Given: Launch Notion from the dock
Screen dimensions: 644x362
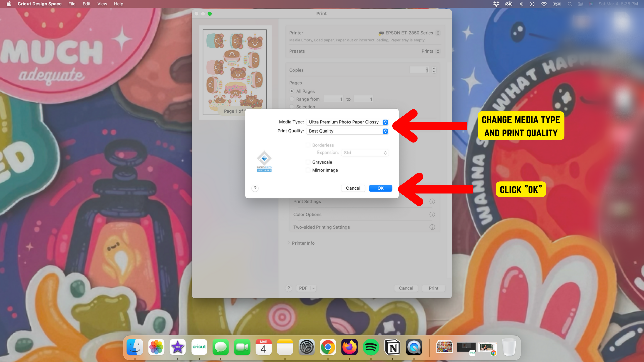Looking at the screenshot, I should tap(392, 347).
